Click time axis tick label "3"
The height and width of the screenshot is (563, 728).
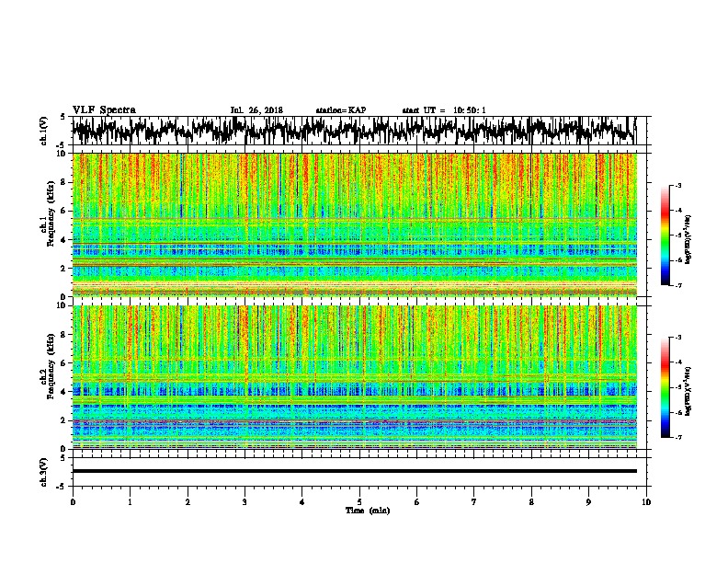tap(245, 502)
